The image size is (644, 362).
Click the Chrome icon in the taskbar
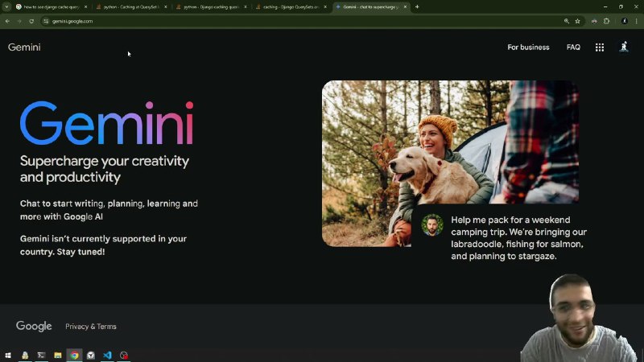pos(74,355)
